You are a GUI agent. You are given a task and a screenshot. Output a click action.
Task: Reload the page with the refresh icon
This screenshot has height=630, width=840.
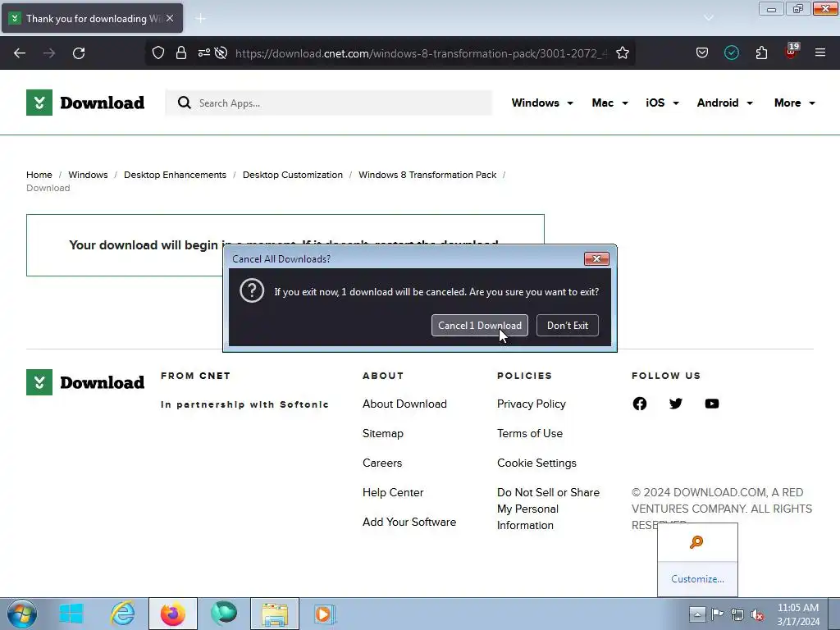coord(79,53)
